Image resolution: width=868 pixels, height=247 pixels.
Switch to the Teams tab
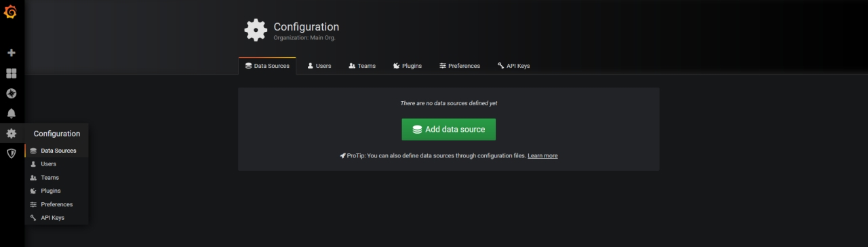362,66
